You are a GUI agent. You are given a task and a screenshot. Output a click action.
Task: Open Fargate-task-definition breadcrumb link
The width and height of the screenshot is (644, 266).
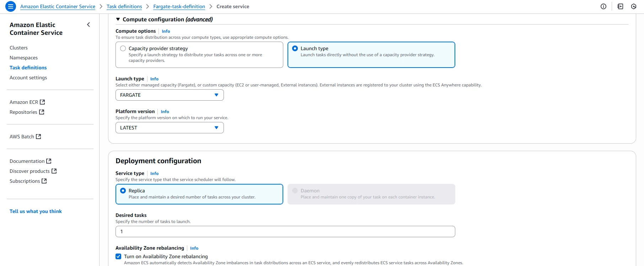pyautogui.click(x=179, y=6)
